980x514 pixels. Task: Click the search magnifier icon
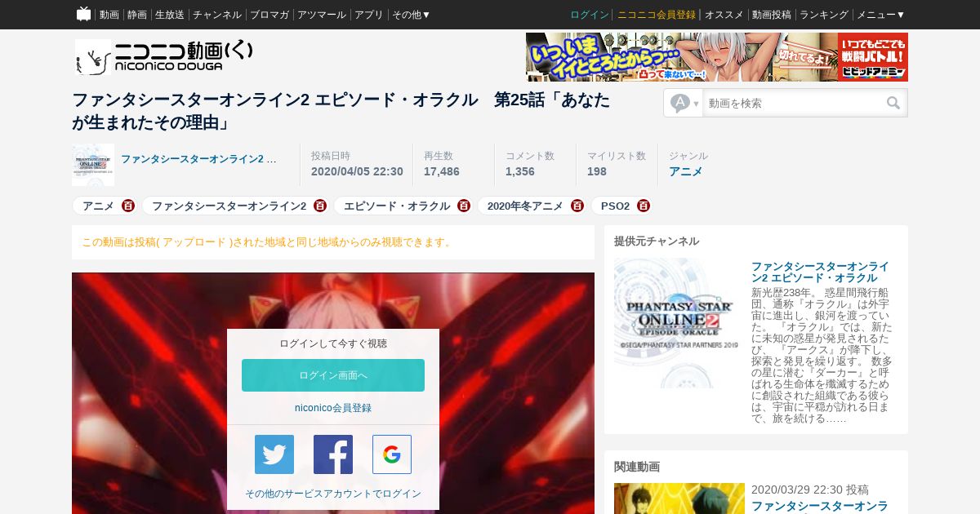[x=893, y=103]
